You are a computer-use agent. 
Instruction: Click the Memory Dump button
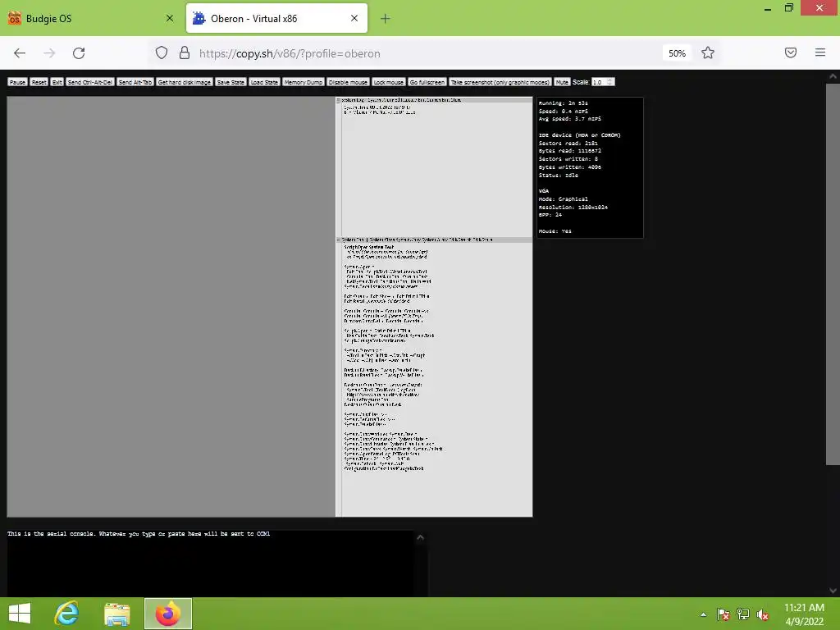point(304,82)
